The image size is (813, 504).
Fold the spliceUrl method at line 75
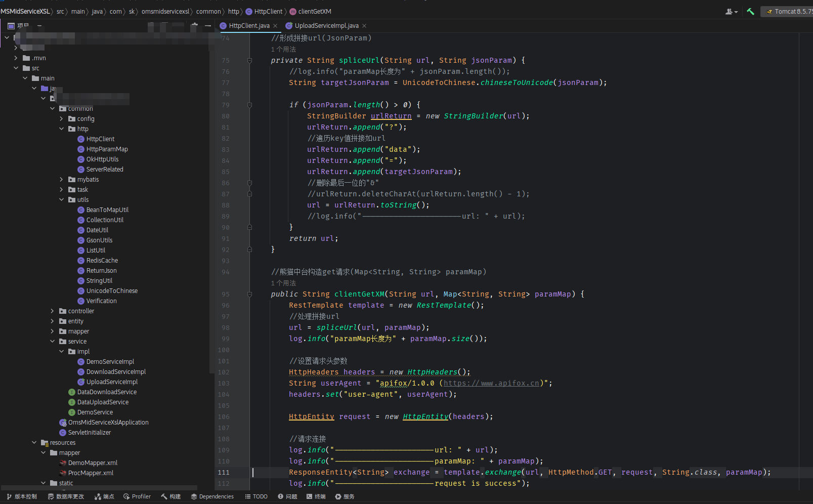pos(249,60)
